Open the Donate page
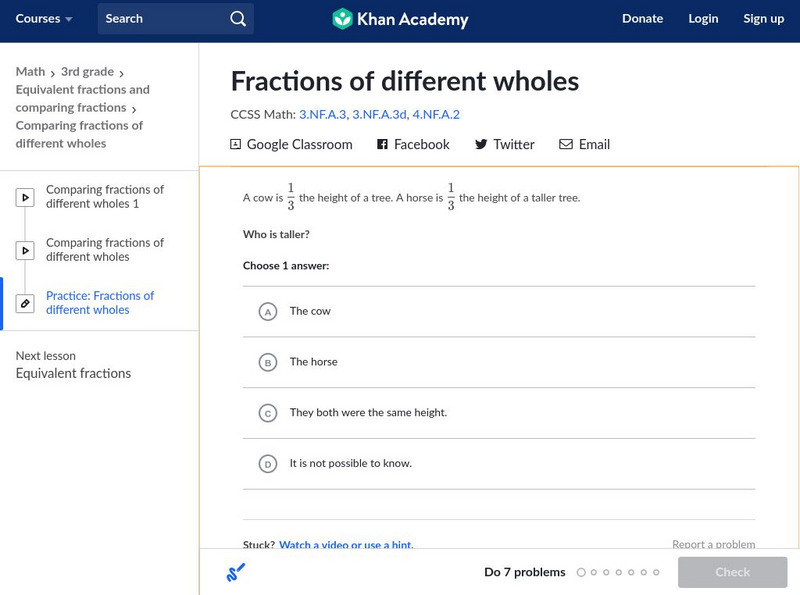This screenshot has width=800, height=595. pos(642,19)
